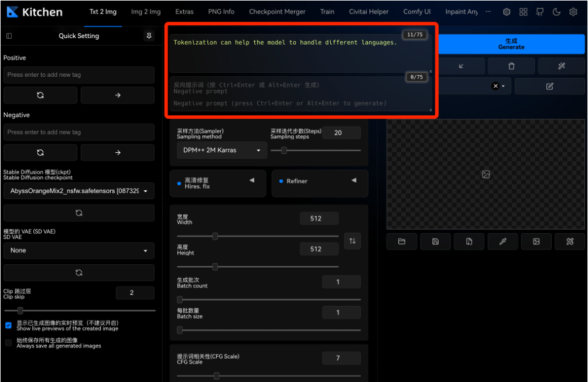Swap width and height values
Screen dimensions: 588x382
point(353,241)
